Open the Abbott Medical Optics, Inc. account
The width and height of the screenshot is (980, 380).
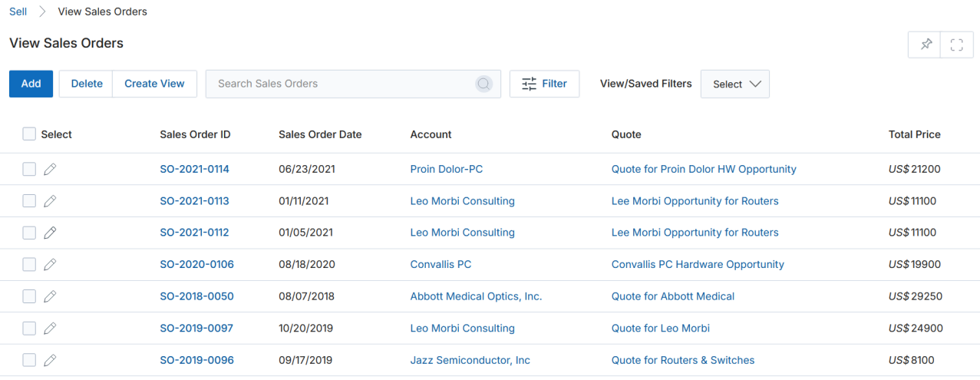coord(477,296)
